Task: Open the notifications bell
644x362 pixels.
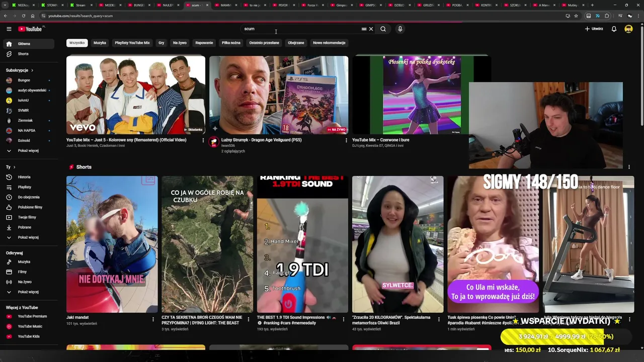Action: [614, 29]
